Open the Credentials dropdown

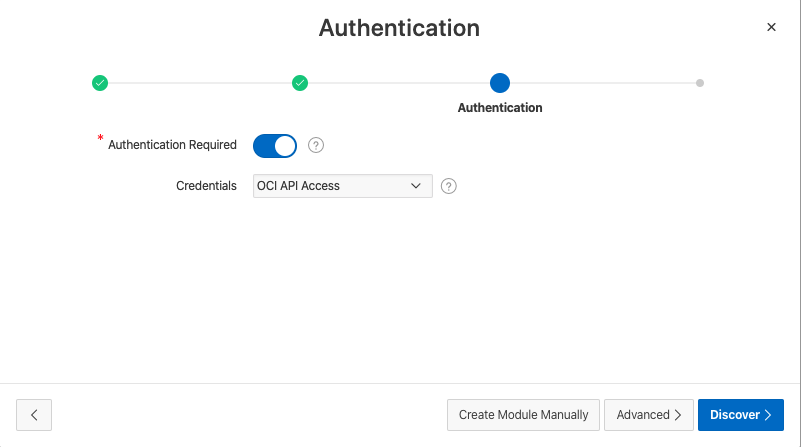tap(342, 186)
